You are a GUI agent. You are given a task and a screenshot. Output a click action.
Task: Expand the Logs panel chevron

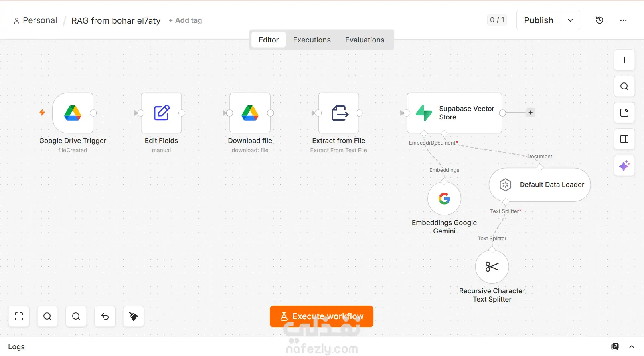pyautogui.click(x=632, y=346)
